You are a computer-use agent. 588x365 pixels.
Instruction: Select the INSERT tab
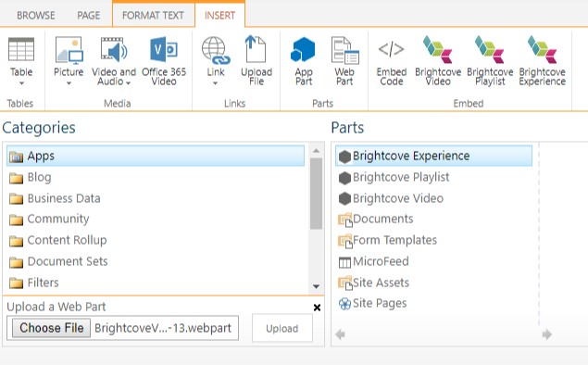pyautogui.click(x=219, y=16)
